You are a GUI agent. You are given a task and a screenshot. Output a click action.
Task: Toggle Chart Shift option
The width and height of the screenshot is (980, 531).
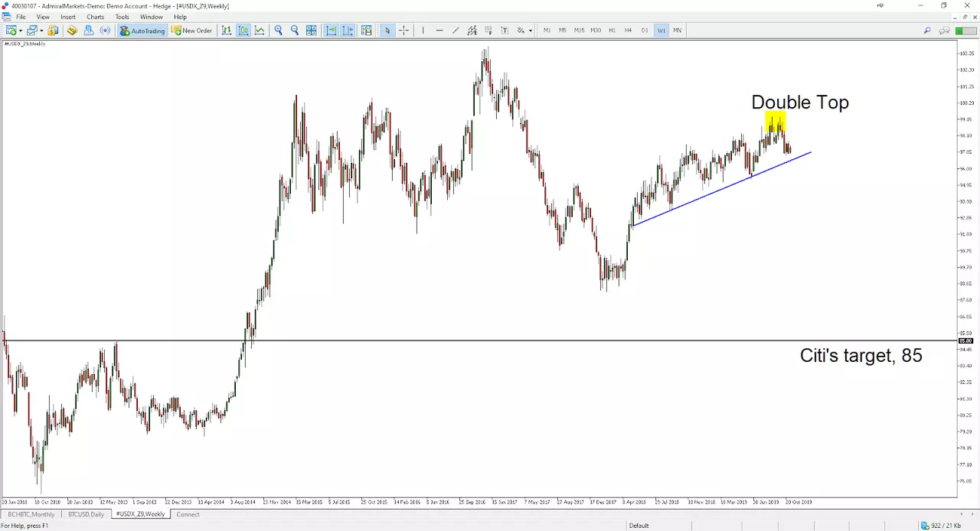348,31
